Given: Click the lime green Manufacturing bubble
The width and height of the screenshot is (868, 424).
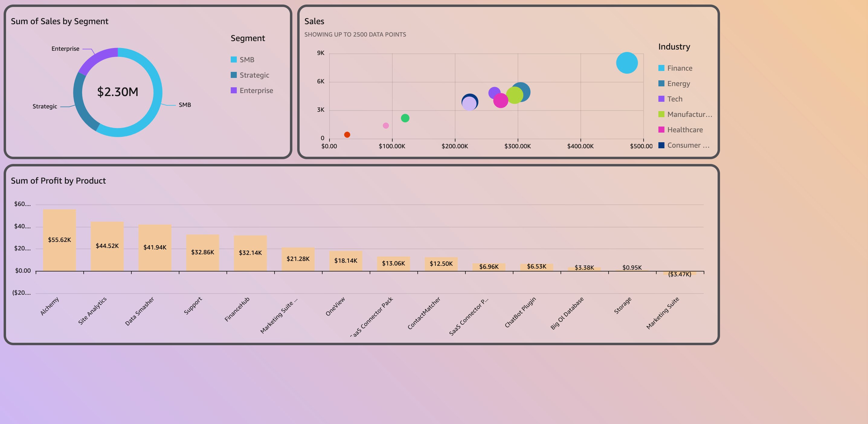Looking at the screenshot, I should [x=515, y=95].
